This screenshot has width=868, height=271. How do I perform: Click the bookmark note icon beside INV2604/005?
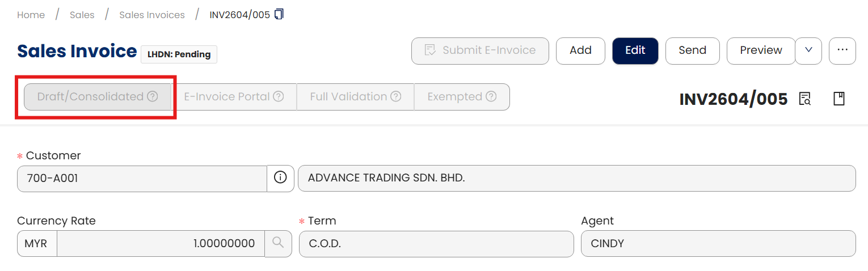point(838,99)
